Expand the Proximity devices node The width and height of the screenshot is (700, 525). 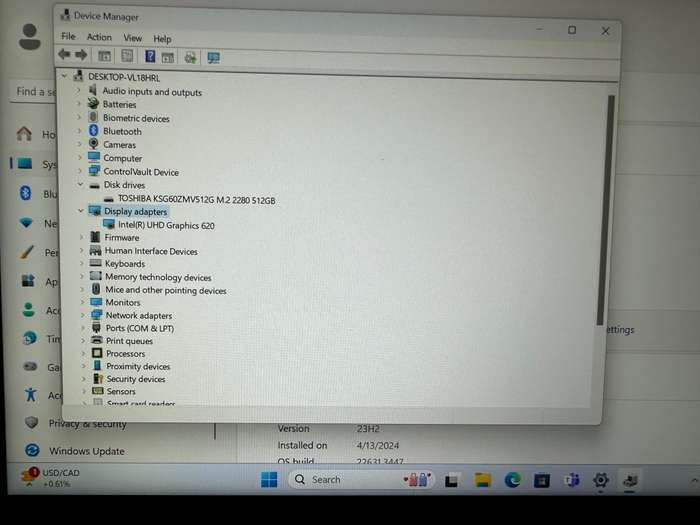pyautogui.click(x=83, y=366)
